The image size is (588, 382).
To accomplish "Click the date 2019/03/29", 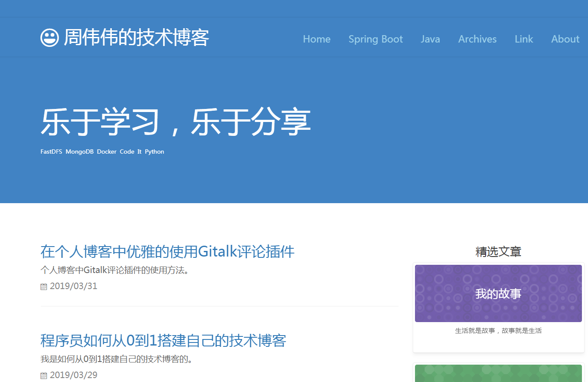I will (x=74, y=375).
